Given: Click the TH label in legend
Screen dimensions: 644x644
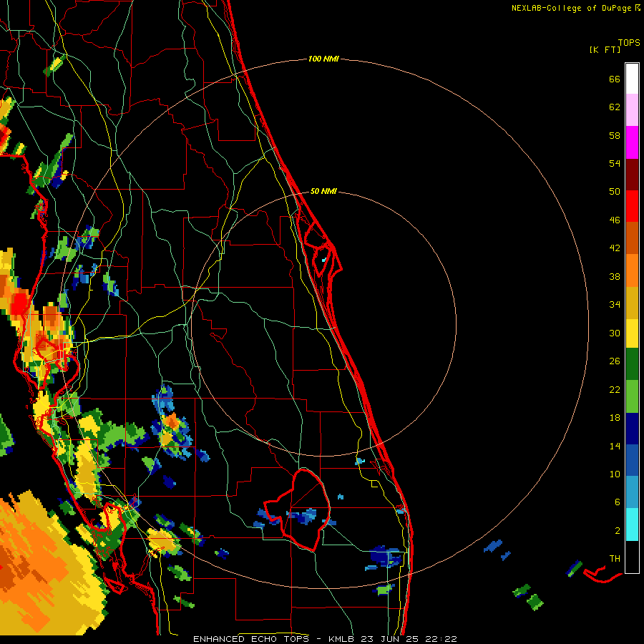Looking at the screenshot, I should (615, 559).
